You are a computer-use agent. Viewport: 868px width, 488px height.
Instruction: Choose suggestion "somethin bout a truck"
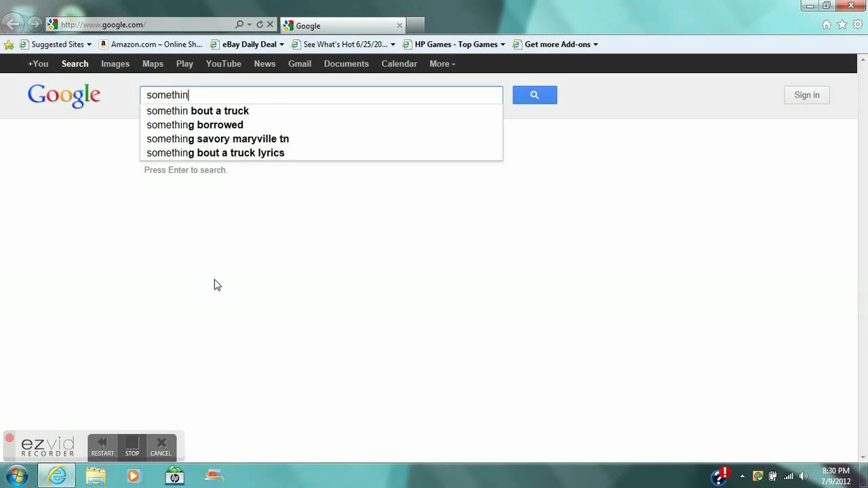321,111
